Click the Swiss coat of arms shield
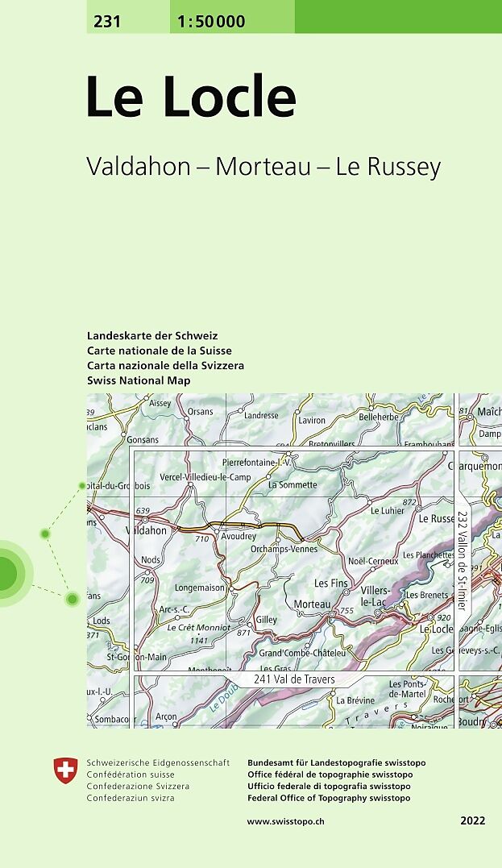Viewport: 502px width, 868px height. [x=66, y=770]
